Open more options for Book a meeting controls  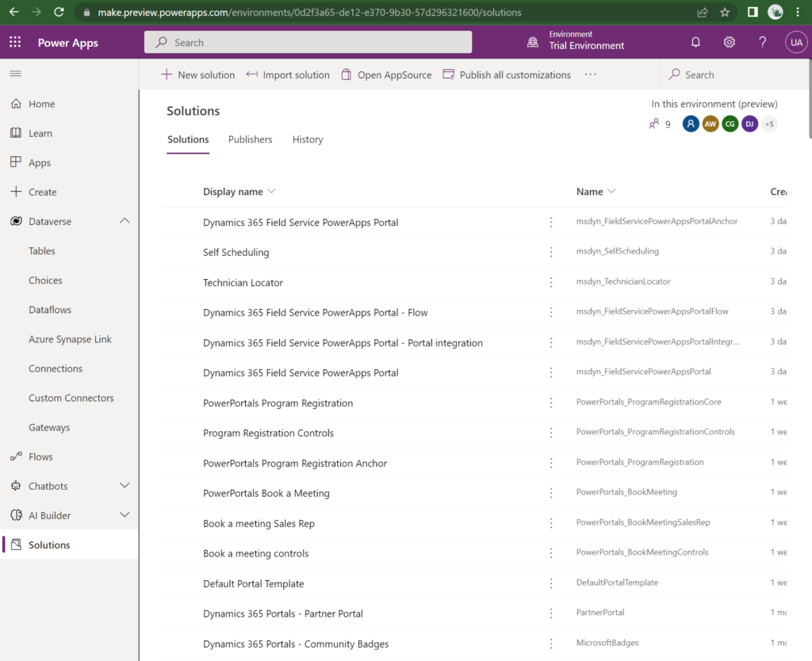(x=551, y=553)
